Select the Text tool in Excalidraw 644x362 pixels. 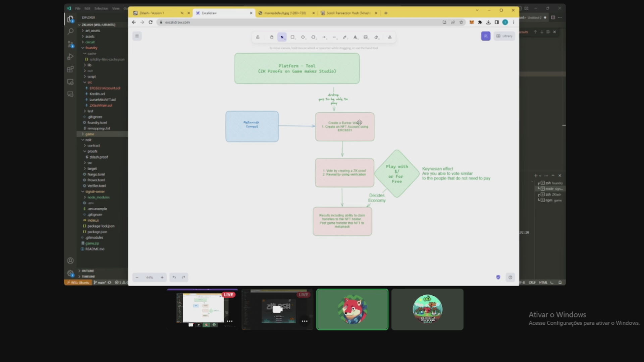point(355,37)
